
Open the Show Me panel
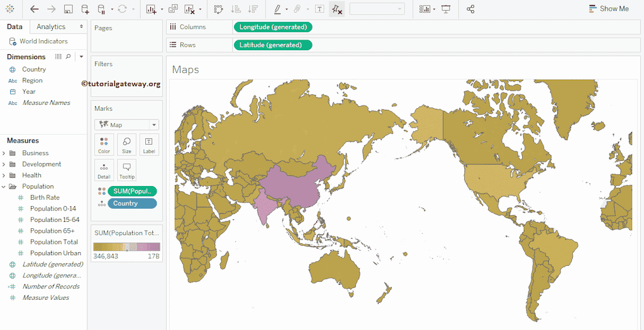[x=609, y=9]
